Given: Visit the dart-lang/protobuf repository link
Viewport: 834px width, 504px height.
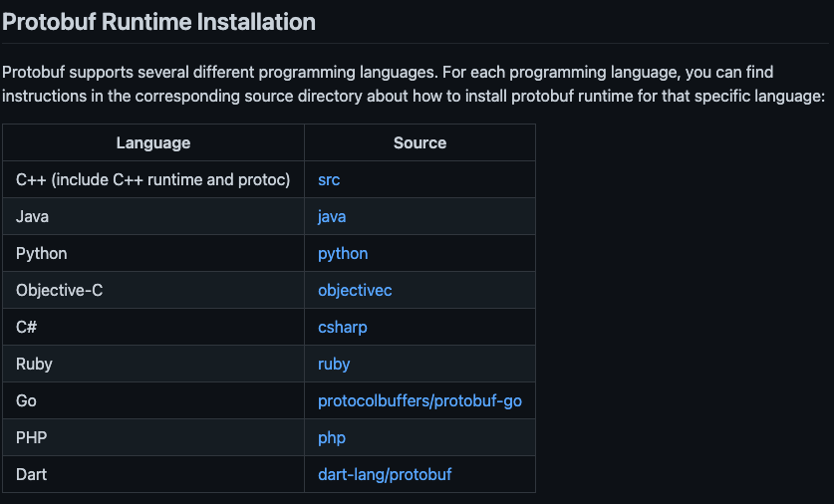Looking at the screenshot, I should click(385, 475).
